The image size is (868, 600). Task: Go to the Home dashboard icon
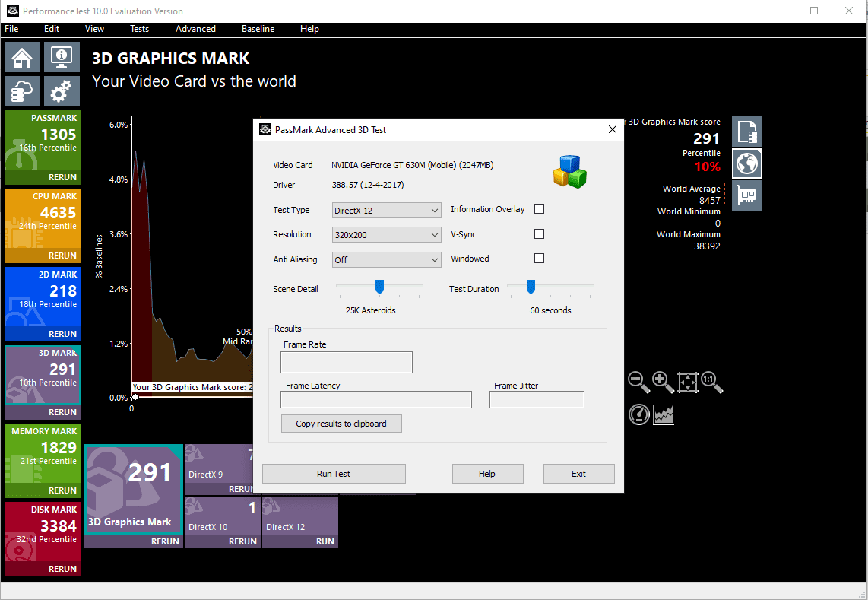pos(23,57)
